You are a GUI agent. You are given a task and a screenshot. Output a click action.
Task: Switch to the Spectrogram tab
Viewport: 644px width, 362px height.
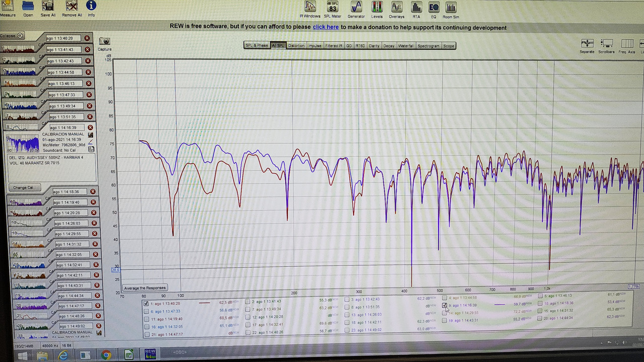coord(429,46)
